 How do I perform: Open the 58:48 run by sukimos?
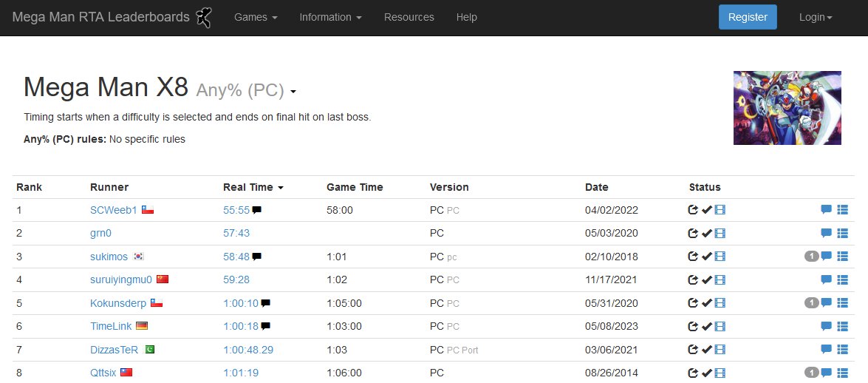tap(236, 257)
